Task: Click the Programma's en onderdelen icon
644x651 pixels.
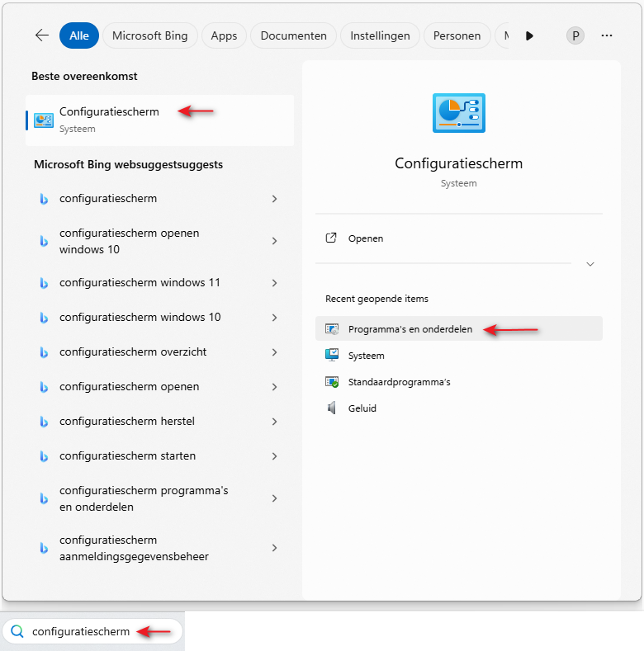Action: (332, 329)
